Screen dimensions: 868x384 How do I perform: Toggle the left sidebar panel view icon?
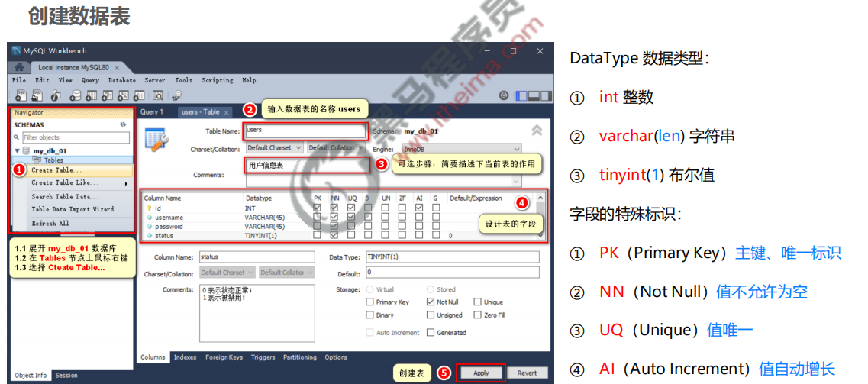(x=521, y=95)
